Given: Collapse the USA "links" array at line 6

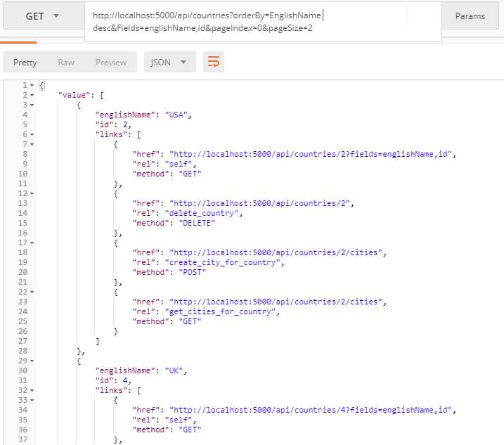Looking at the screenshot, I should (x=32, y=135).
